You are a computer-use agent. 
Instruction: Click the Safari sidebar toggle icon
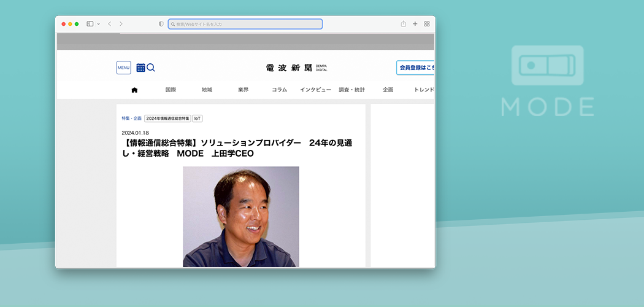(x=90, y=24)
